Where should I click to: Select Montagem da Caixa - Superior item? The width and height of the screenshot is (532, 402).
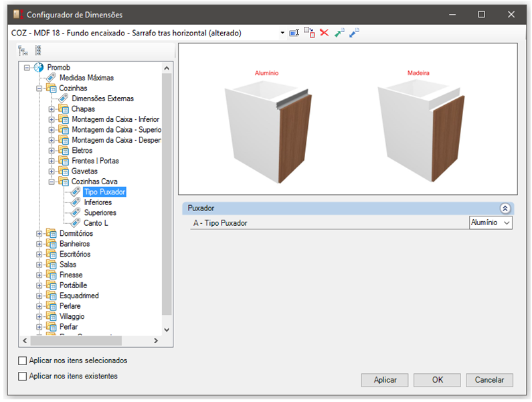coord(116,130)
